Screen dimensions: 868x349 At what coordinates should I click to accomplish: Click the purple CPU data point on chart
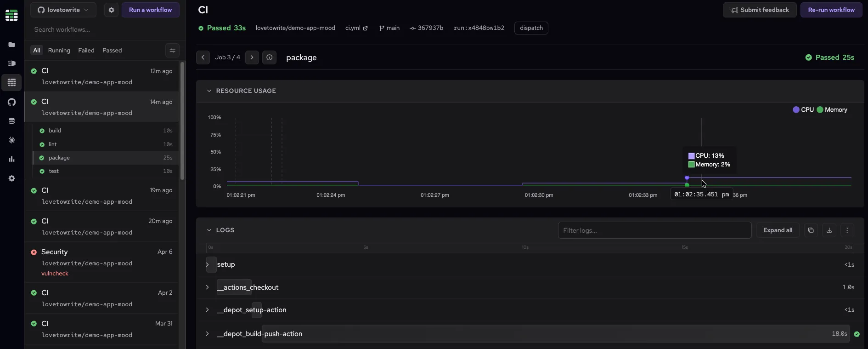[x=687, y=177]
